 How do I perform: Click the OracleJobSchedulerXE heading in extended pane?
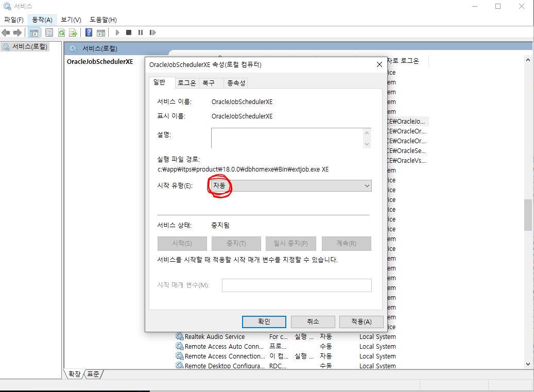point(100,62)
